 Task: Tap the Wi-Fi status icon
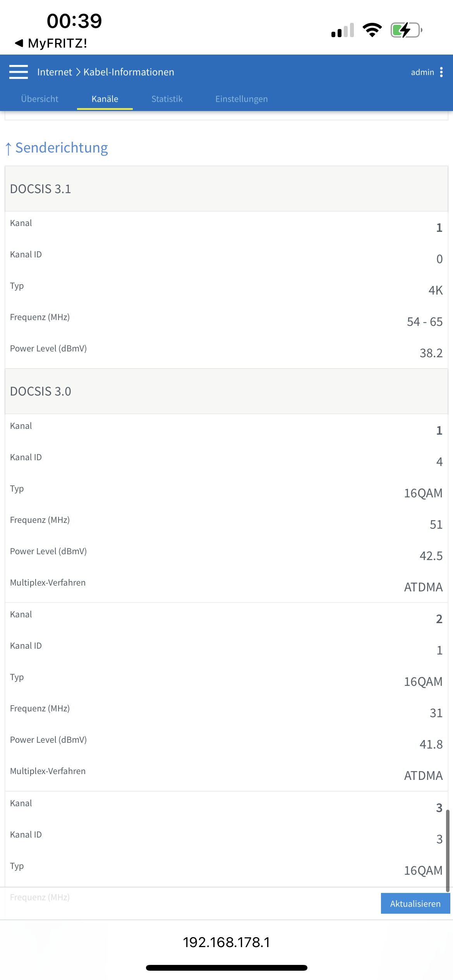(372, 30)
